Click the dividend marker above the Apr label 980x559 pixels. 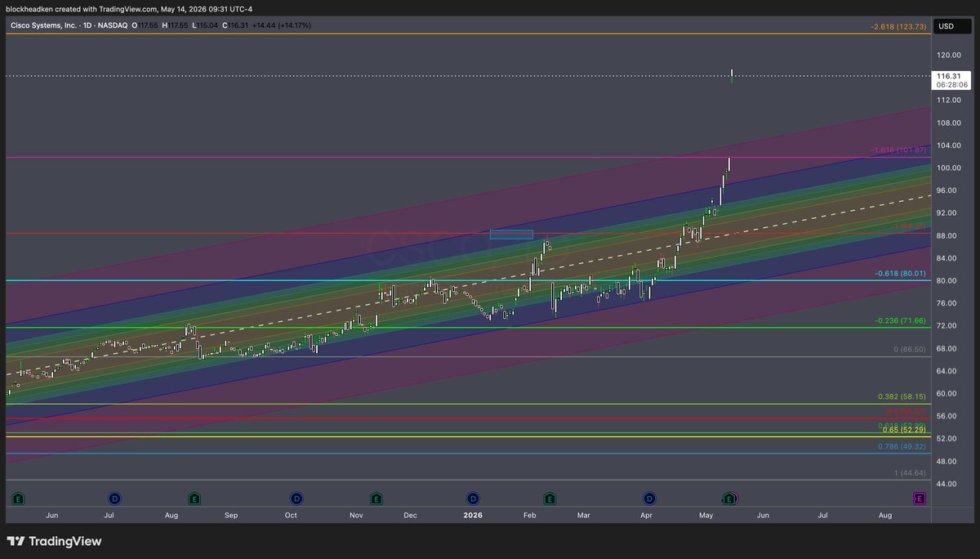(x=649, y=498)
